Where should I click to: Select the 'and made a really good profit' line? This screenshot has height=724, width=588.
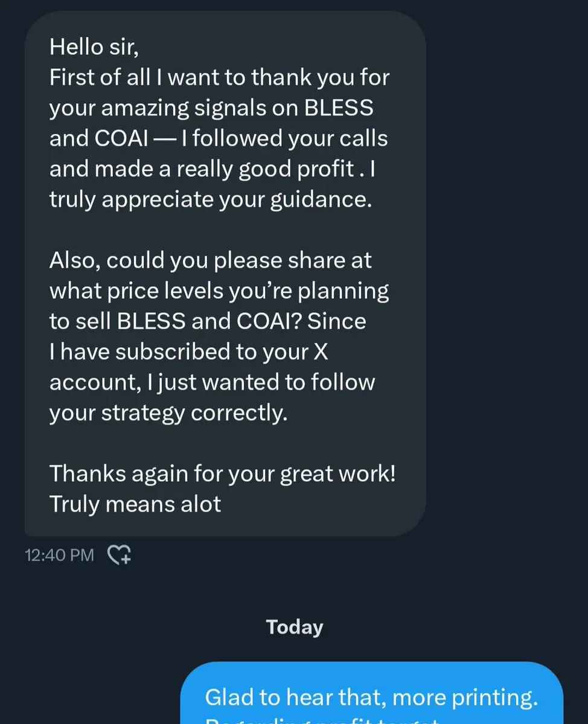coord(213,169)
